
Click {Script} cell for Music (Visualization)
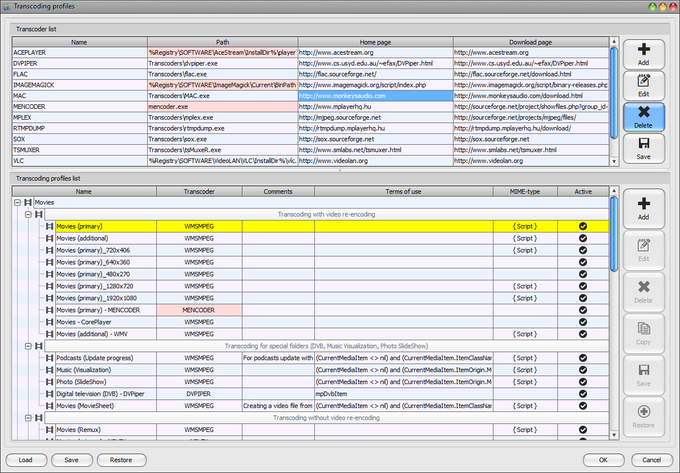[525, 370]
